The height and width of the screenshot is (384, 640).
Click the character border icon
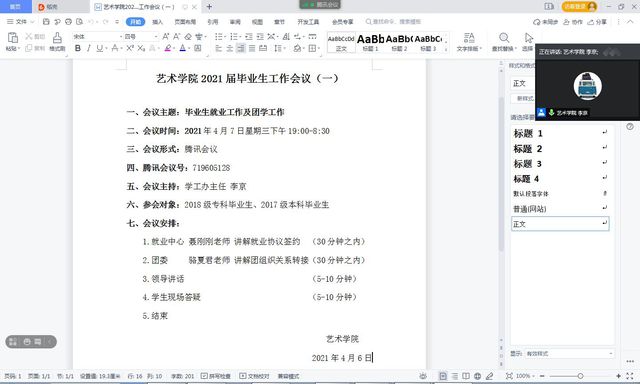coord(198,48)
